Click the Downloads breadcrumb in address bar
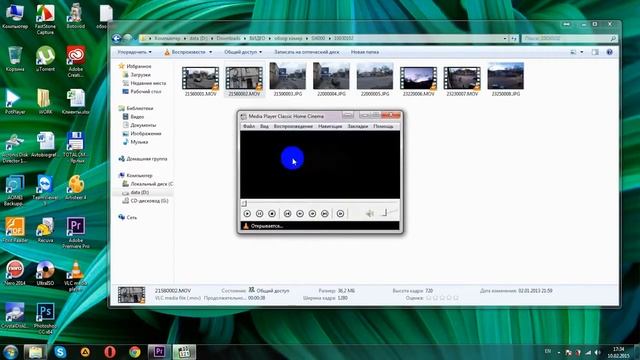Image resolution: width=640 pixels, height=360 pixels. click(228, 38)
